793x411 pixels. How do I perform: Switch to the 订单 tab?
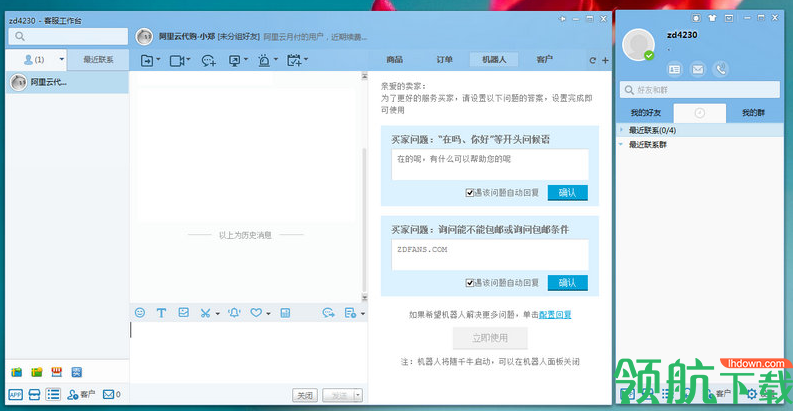(x=444, y=60)
